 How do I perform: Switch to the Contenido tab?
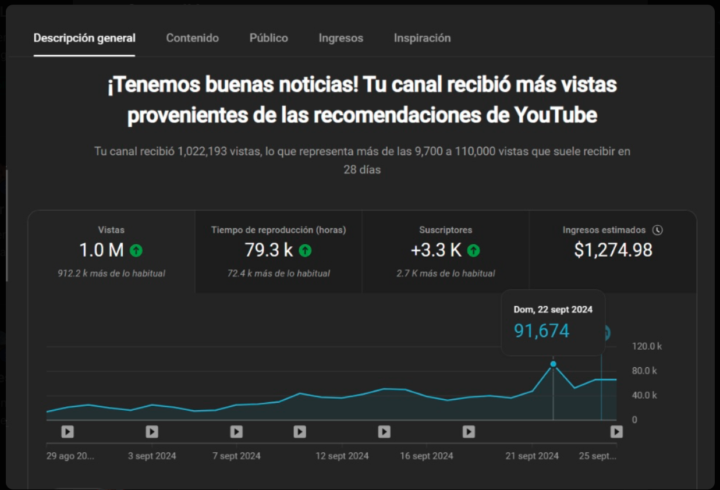[x=192, y=38]
